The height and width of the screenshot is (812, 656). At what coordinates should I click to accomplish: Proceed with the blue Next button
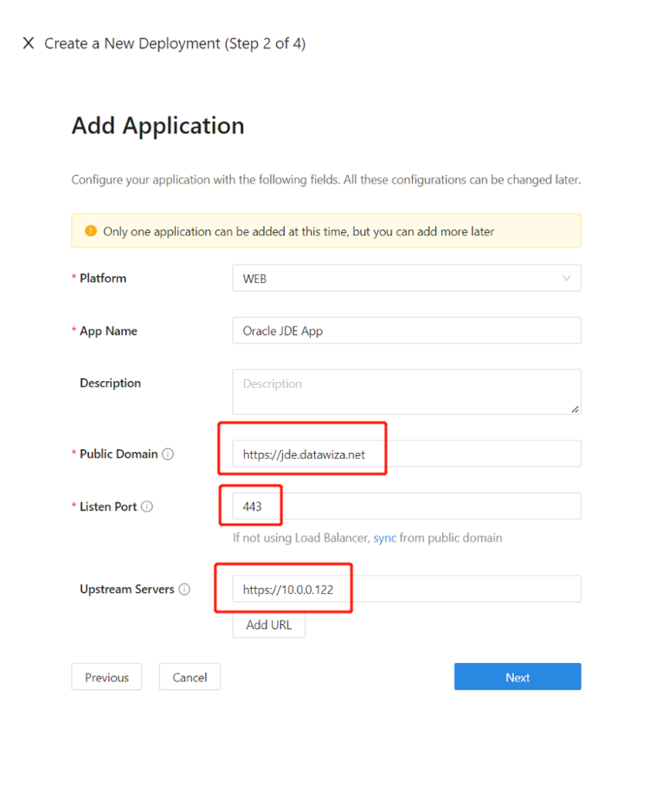coord(518,677)
